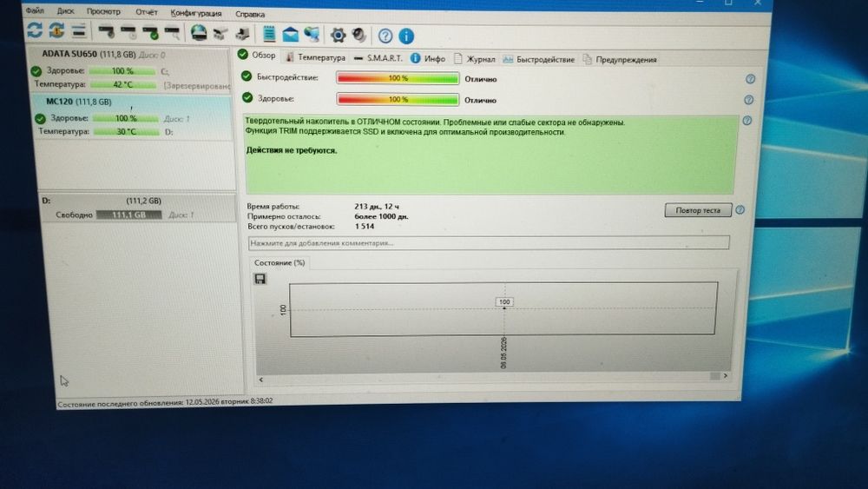The image size is (868, 489).
Task: Click the question mark help toolbar icon
Action: coord(385,36)
